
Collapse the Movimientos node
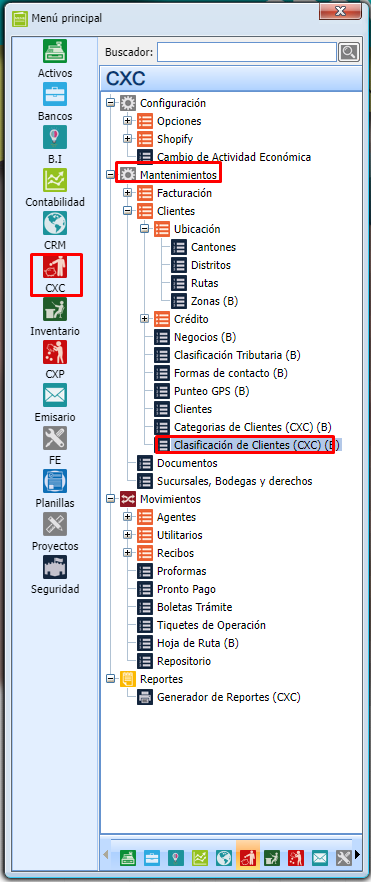coord(110,499)
